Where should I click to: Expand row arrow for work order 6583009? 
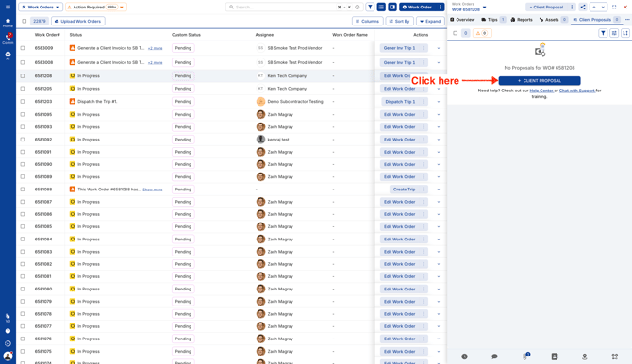439,48
